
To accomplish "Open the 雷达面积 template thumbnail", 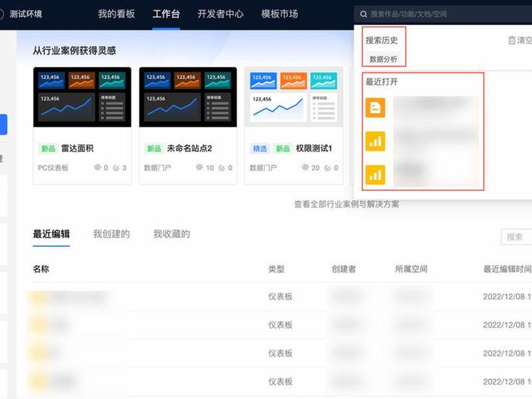I will point(82,97).
